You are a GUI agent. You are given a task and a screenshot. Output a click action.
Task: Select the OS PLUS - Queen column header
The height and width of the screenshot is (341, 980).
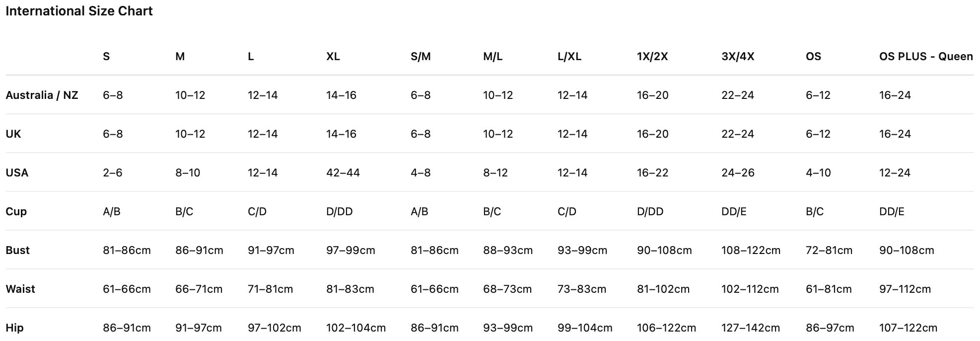tap(926, 56)
